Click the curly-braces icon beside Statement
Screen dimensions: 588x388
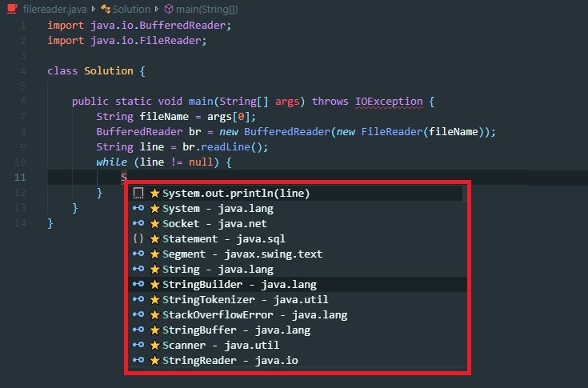click(138, 238)
